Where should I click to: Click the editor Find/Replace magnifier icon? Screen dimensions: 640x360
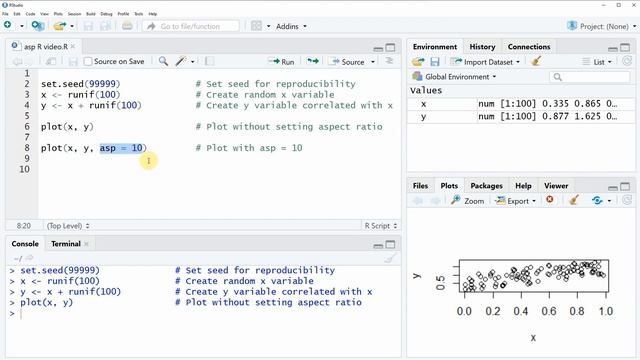tap(163, 61)
